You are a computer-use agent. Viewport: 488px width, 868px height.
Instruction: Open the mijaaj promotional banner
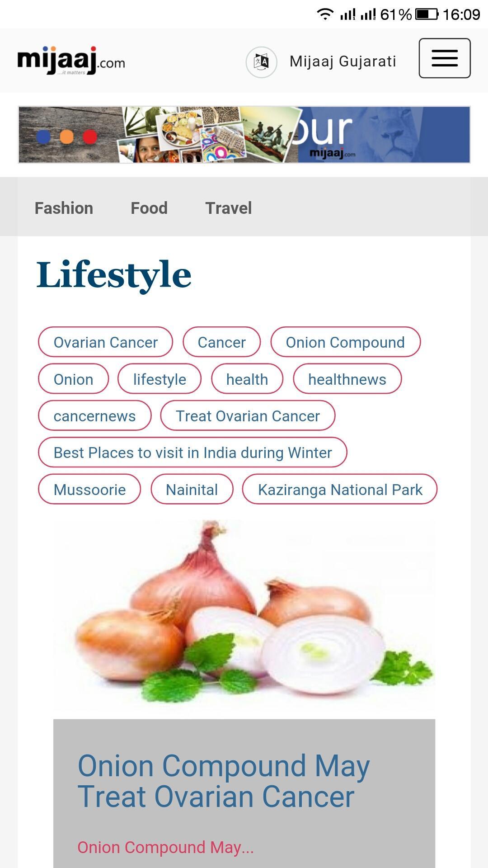(x=244, y=135)
